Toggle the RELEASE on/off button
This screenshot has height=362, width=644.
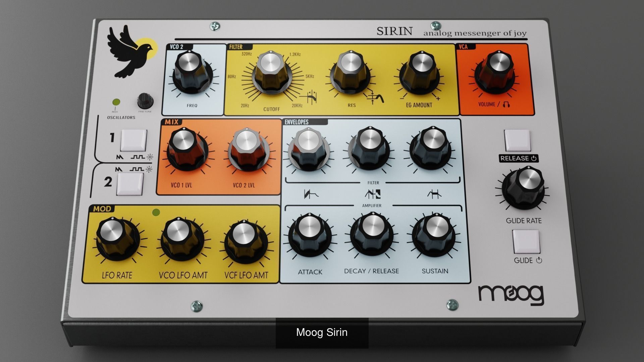point(517,140)
